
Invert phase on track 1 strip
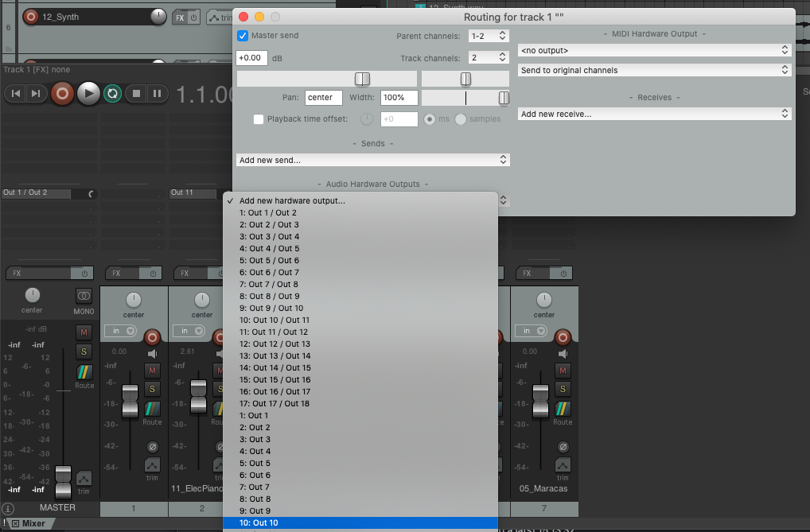click(x=152, y=446)
